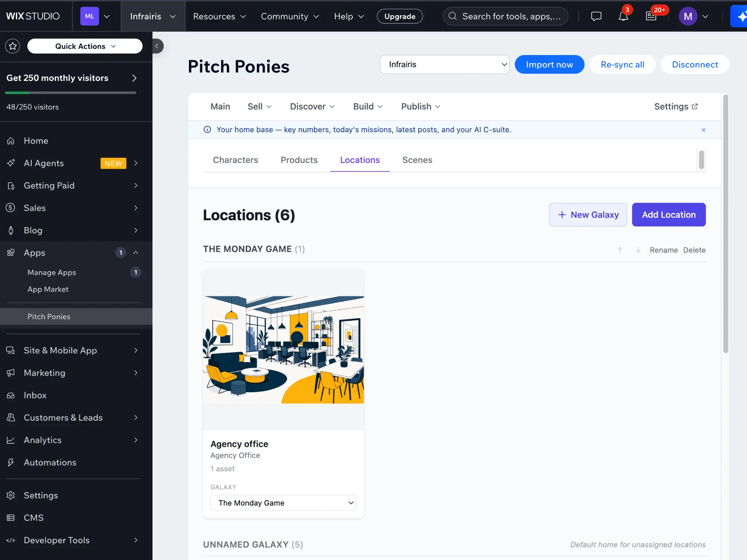Expand the Publish menu
The width and height of the screenshot is (747, 560).
pos(421,106)
